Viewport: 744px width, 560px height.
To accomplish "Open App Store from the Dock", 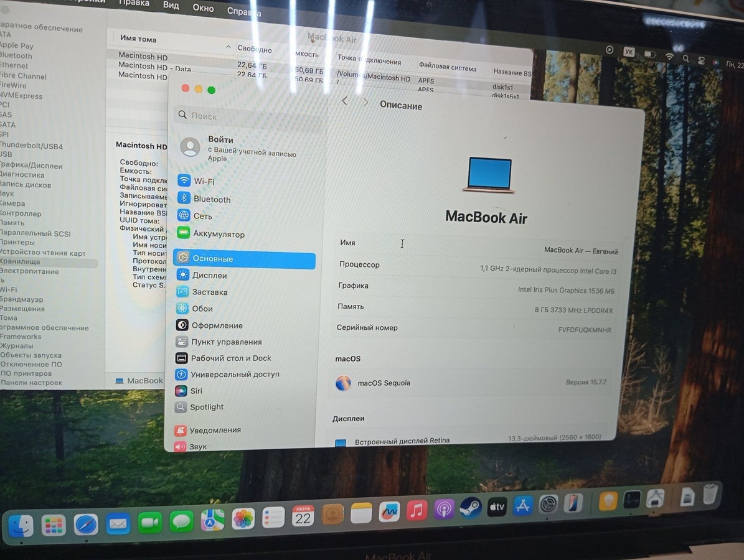I will (522, 506).
